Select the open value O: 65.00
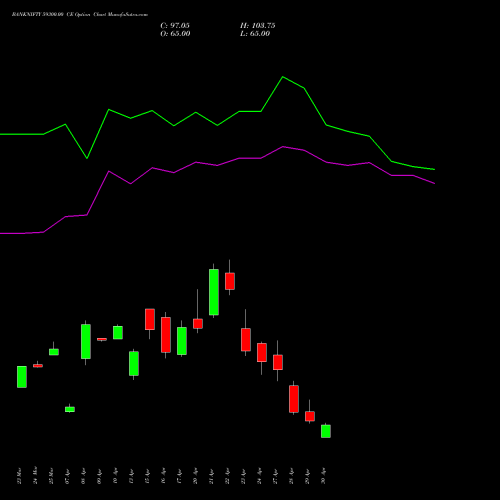Image resolution: width=500 pixels, height=500 pixels. (175, 34)
